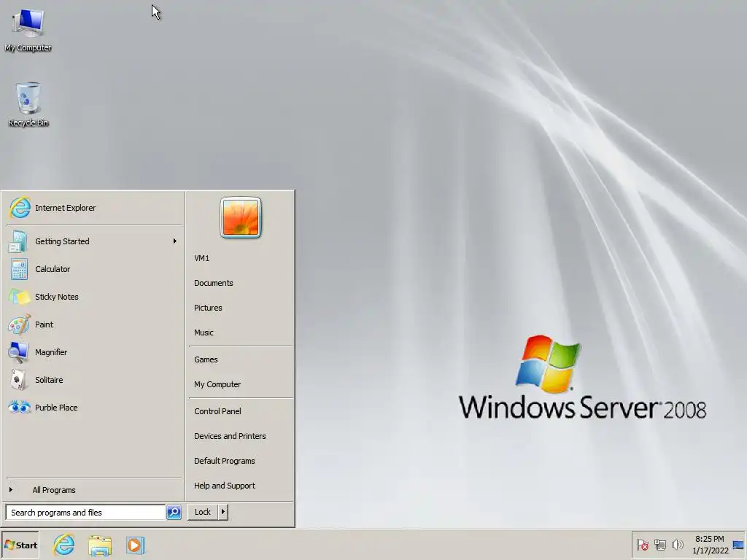Click the Magnifier label text
Viewport: 747px width, 560px height.
[51, 352]
